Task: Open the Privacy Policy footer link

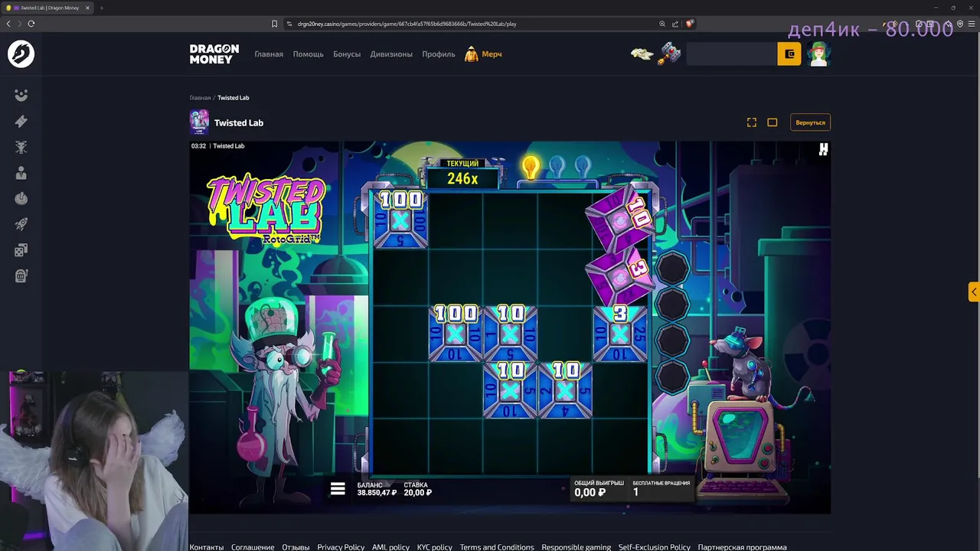Action: click(341, 547)
